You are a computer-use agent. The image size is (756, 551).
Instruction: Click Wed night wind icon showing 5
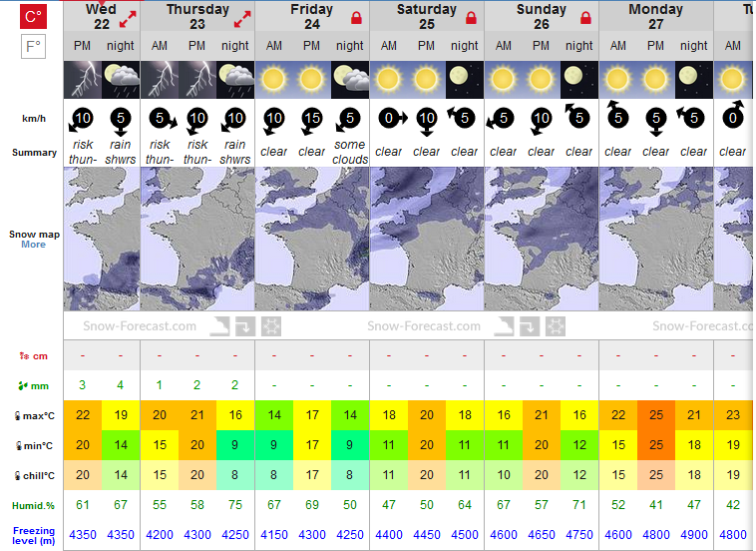121,122
